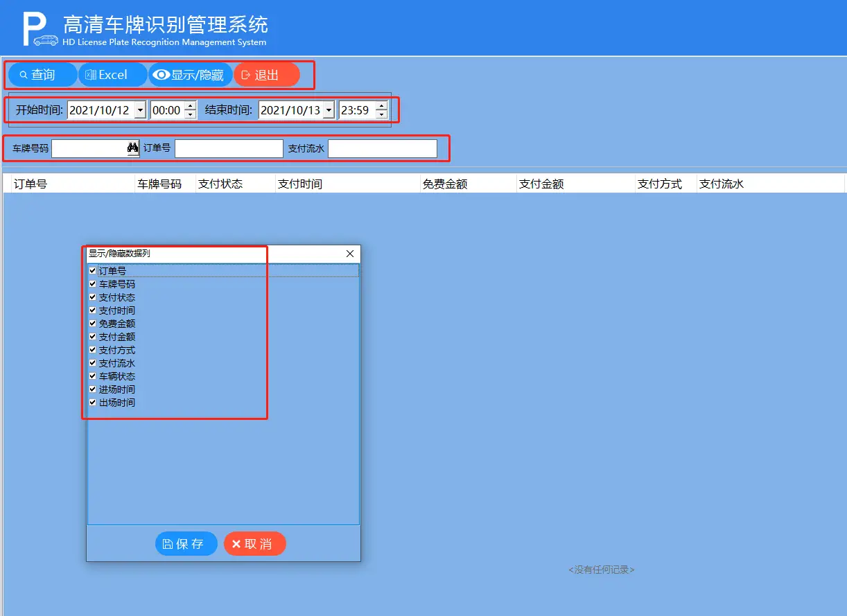Click inside the 支付流水 input field
847x616 pixels.
[x=381, y=148]
